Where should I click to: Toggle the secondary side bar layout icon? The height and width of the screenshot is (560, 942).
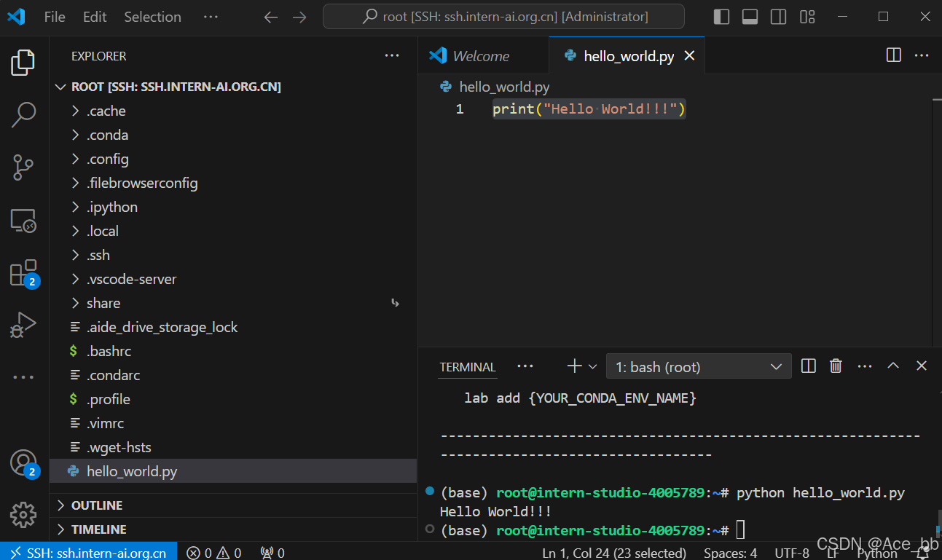(x=778, y=17)
